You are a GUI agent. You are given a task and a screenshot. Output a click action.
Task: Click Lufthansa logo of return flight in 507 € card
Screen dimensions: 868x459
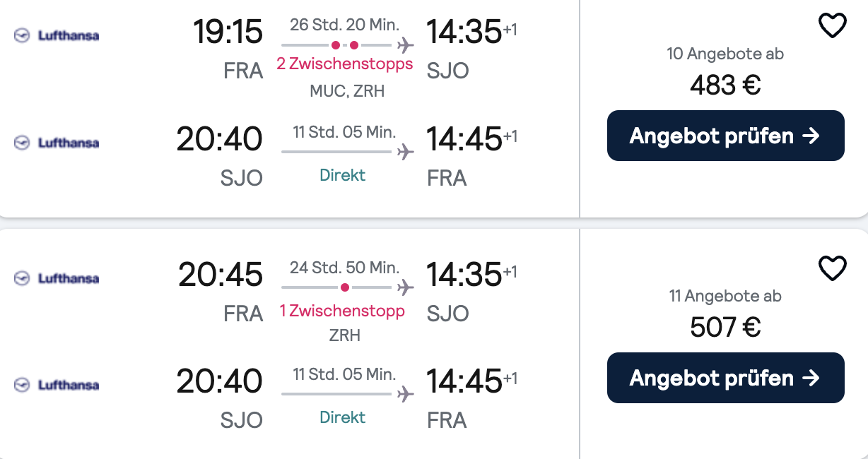[57, 385]
